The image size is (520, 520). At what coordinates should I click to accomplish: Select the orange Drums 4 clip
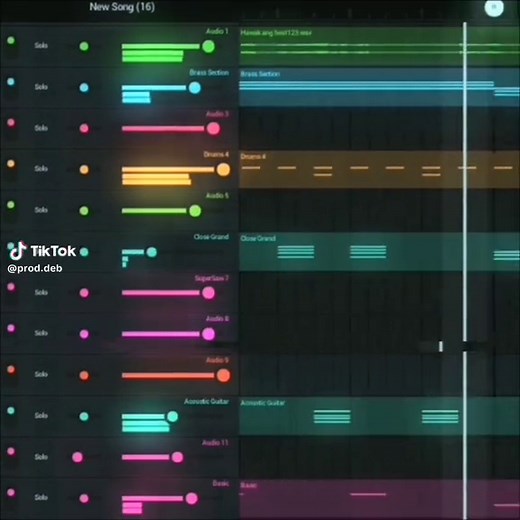379,169
